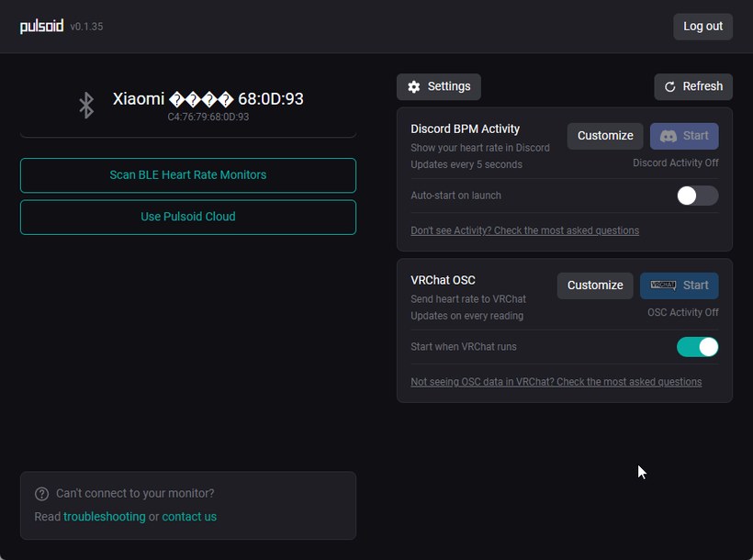Click the Pulsoid logo
The image size is (753, 560).
tap(41, 26)
